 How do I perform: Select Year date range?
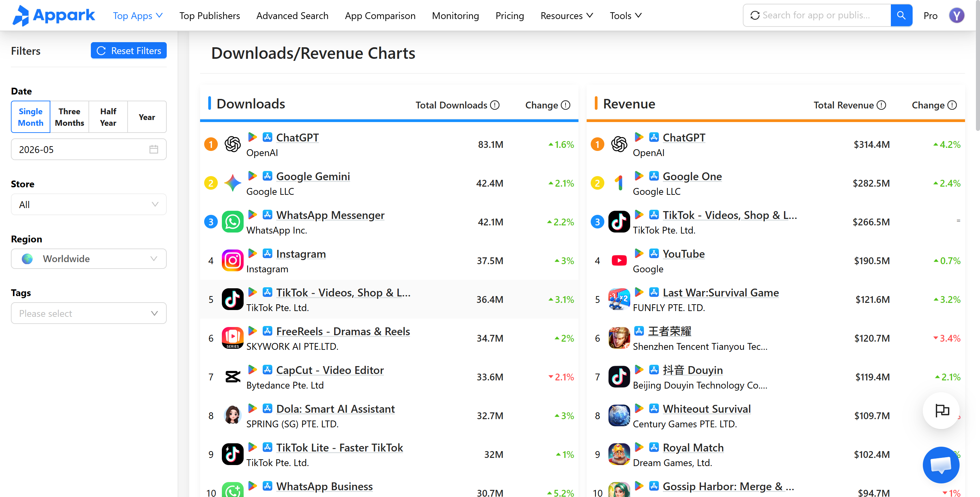(147, 117)
